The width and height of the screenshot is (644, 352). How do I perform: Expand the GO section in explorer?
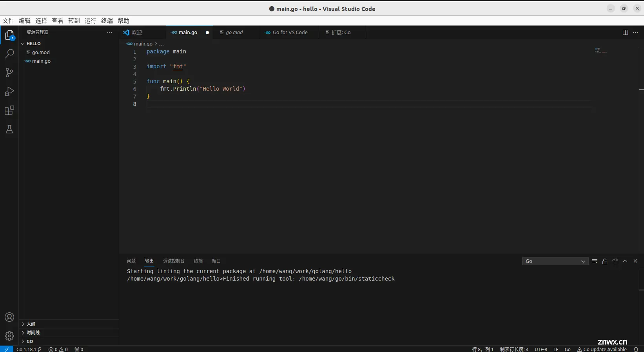69,341
